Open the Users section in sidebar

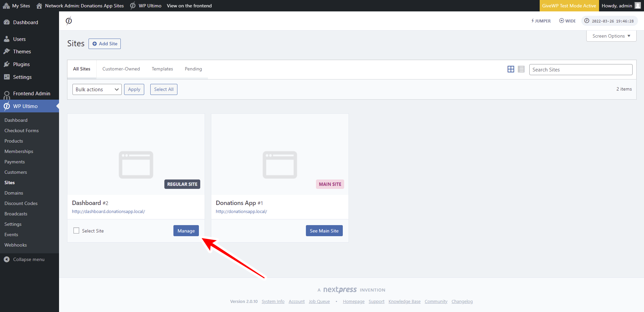click(x=19, y=39)
